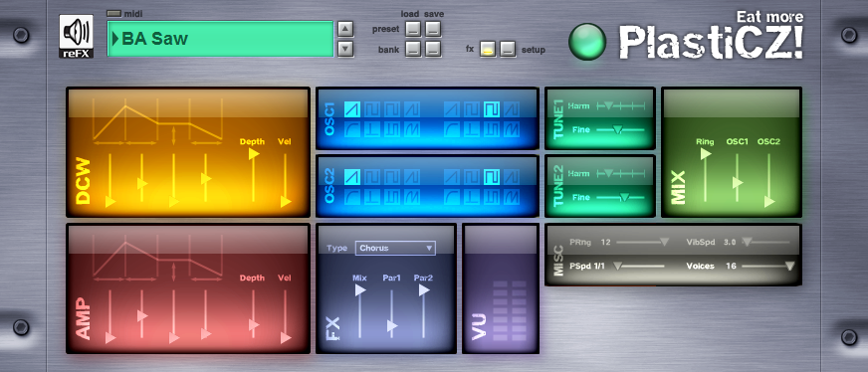Click the preset load button
868x372 pixels.
[413, 29]
